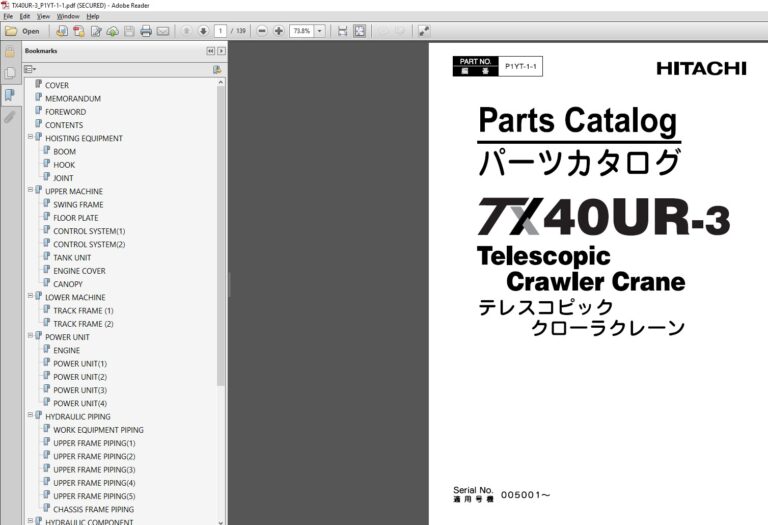
Task: Go to next page arrow
Action: click(203, 31)
